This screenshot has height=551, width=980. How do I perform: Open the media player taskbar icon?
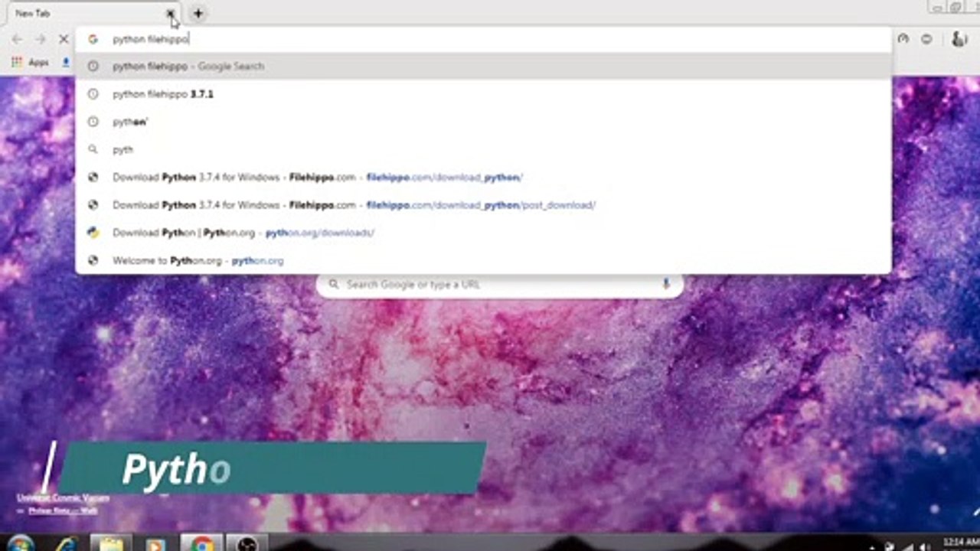click(156, 544)
